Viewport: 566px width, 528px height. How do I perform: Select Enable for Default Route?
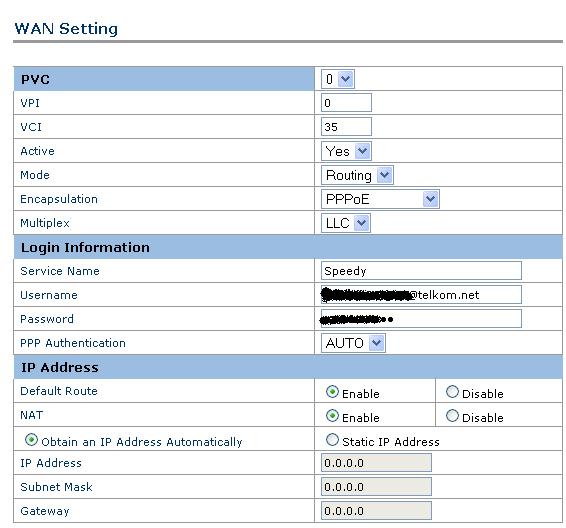click(332, 392)
